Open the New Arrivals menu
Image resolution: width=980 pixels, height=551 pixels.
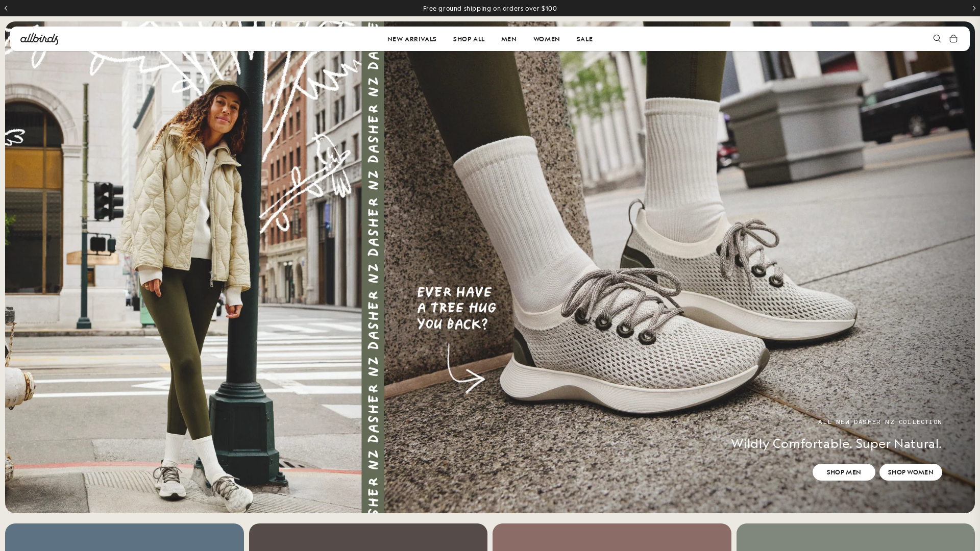[x=411, y=39]
